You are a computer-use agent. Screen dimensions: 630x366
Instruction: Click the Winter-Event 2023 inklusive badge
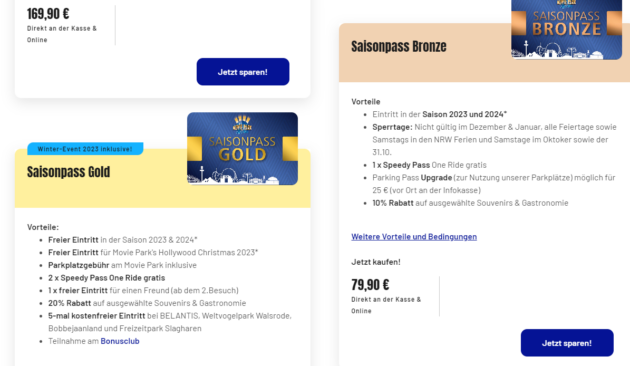point(85,149)
